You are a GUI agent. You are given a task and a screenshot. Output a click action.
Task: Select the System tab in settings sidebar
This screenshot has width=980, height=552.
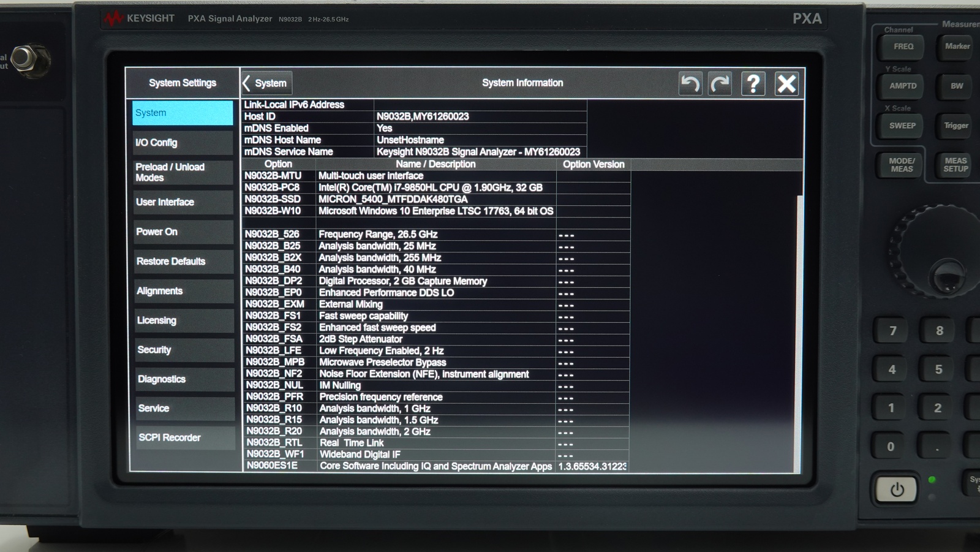tap(183, 113)
